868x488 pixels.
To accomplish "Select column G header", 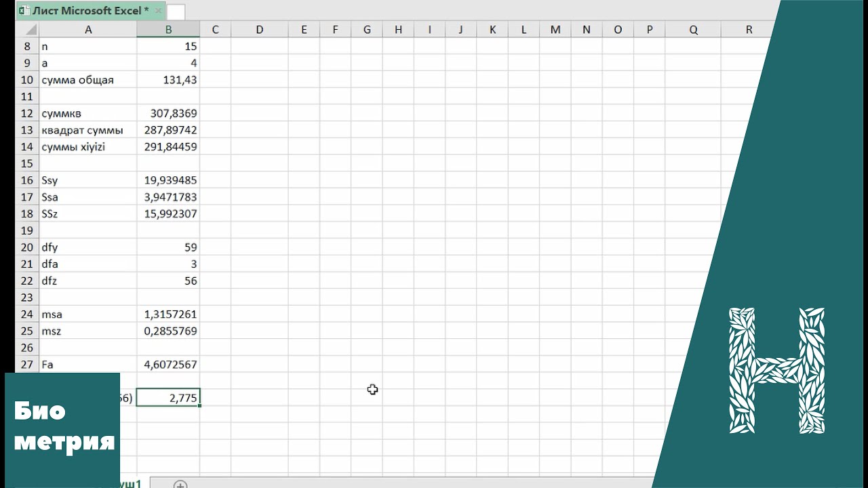I will 367,30.
